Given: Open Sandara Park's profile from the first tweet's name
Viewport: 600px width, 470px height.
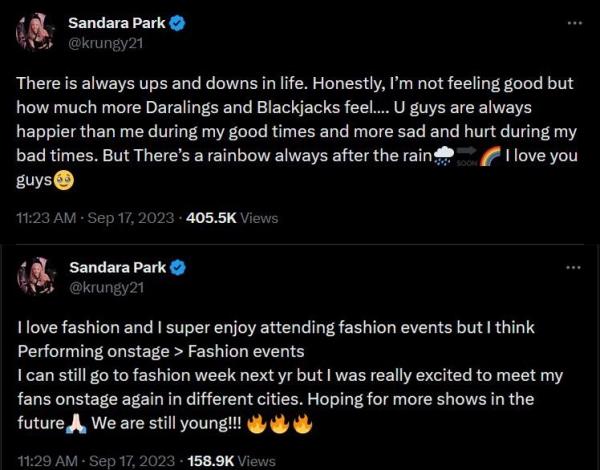Looking at the screenshot, I should coord(117,22).
